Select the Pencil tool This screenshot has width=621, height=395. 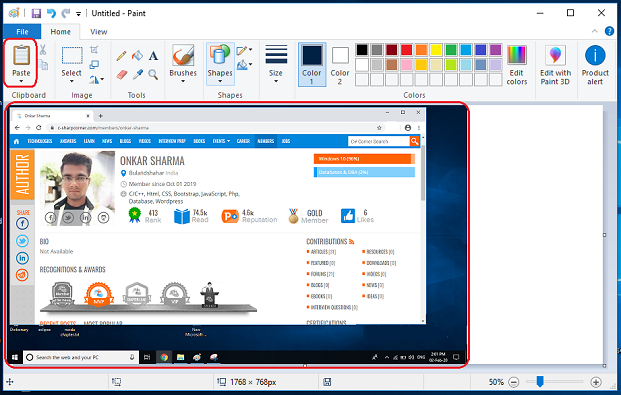[x=122, y=55]
